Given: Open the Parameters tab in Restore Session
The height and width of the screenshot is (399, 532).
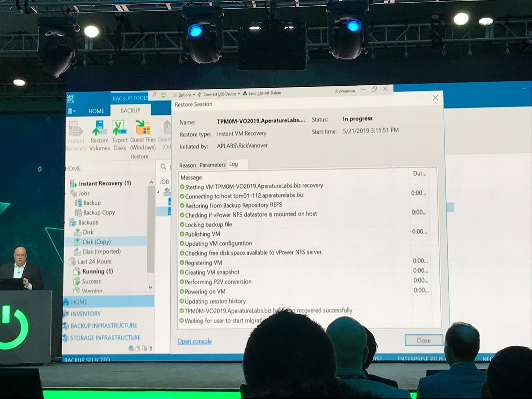Looking at the screenshot, I should pyautogui.click(x=212, y=165).
